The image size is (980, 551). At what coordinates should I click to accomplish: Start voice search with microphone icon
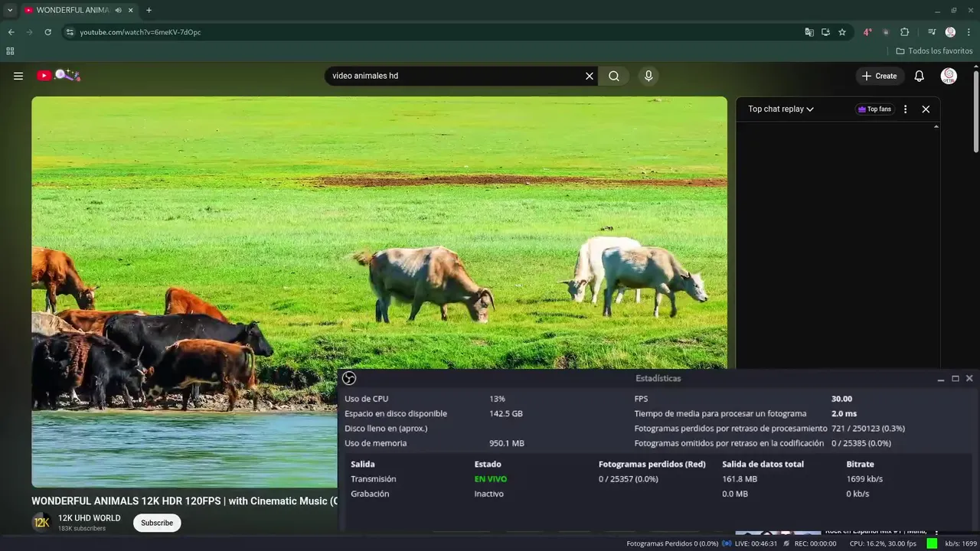[x=648, y=76]
